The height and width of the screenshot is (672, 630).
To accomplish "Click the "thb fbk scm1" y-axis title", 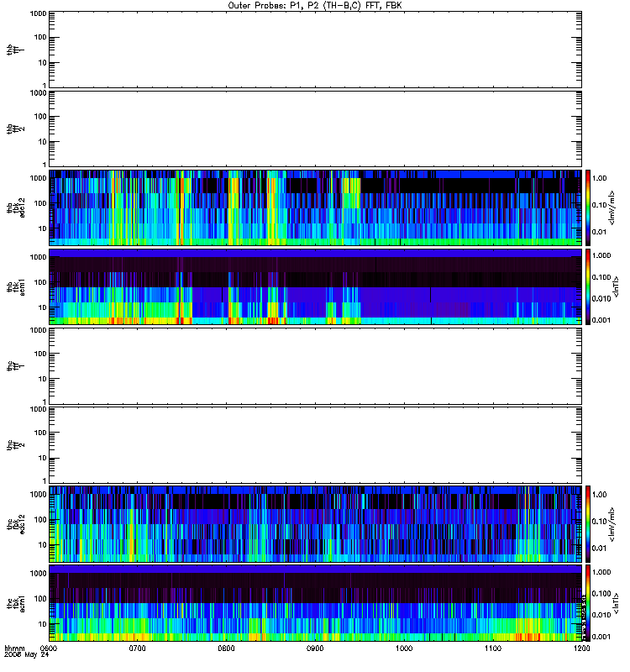I will [x=16, y=286].
